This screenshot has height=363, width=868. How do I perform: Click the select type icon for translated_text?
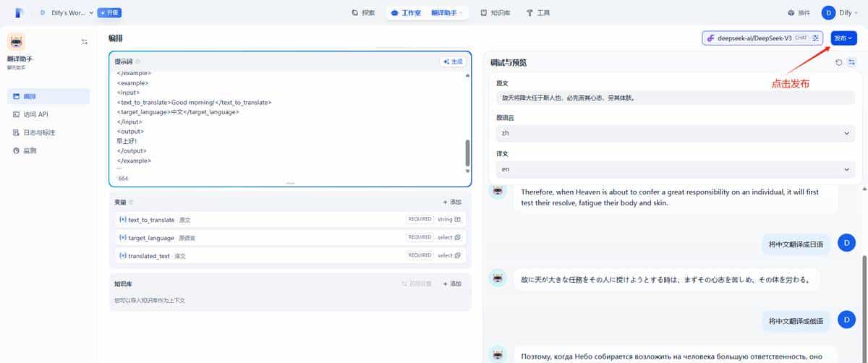pos(457,255)
